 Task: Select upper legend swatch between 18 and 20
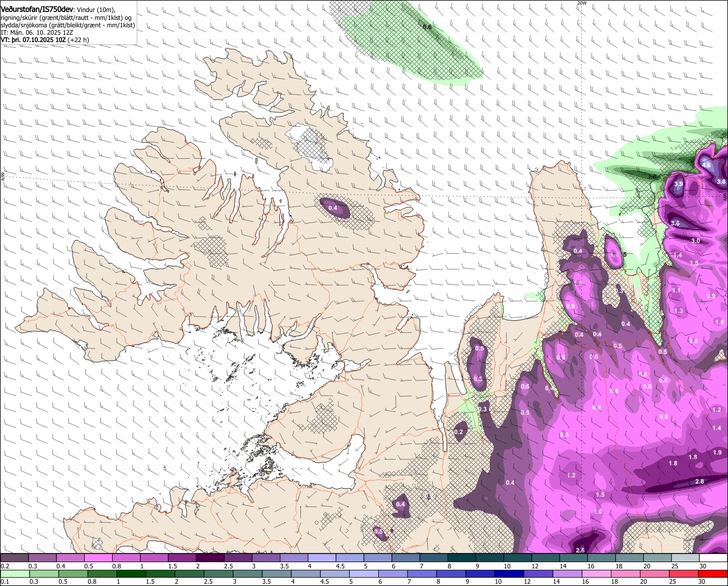click(630, 558)
